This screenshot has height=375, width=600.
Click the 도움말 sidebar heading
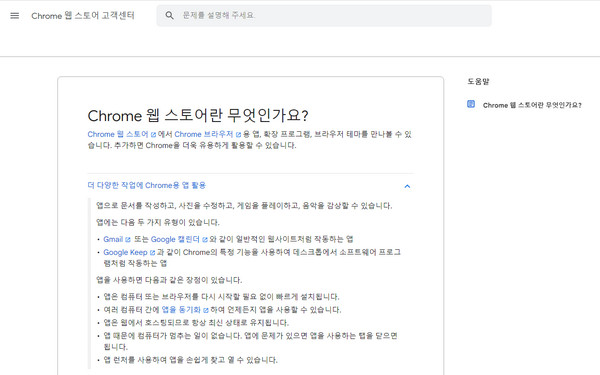pyautogui.click(x=478, y=81)
